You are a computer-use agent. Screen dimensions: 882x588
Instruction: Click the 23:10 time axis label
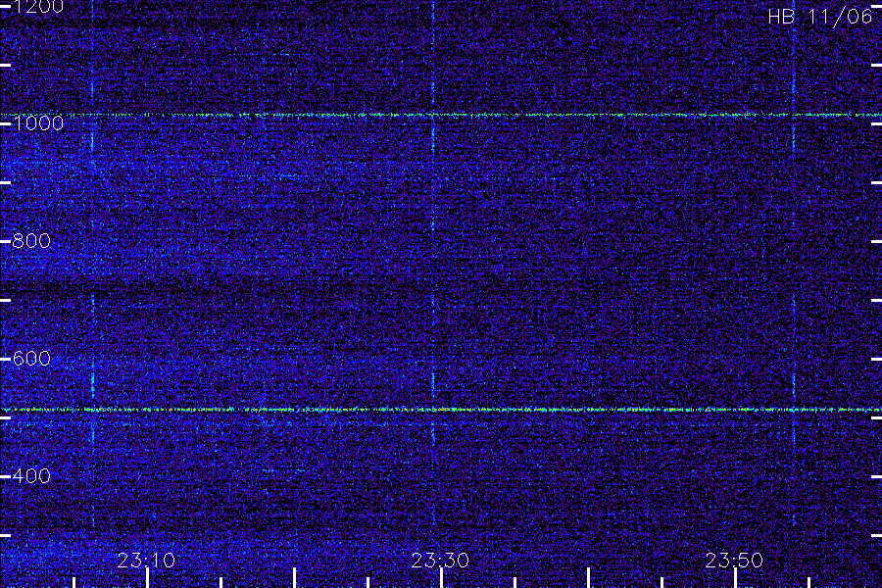coord(146,560)
